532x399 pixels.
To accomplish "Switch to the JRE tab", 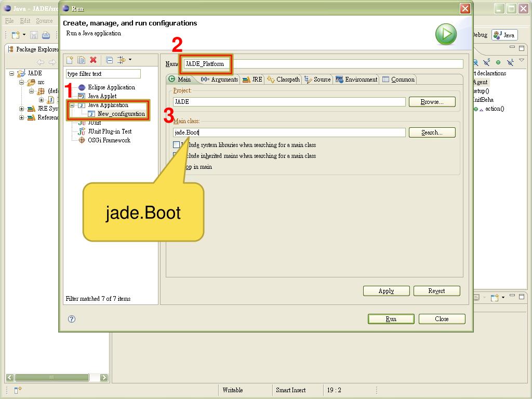I will coord(252,79).
